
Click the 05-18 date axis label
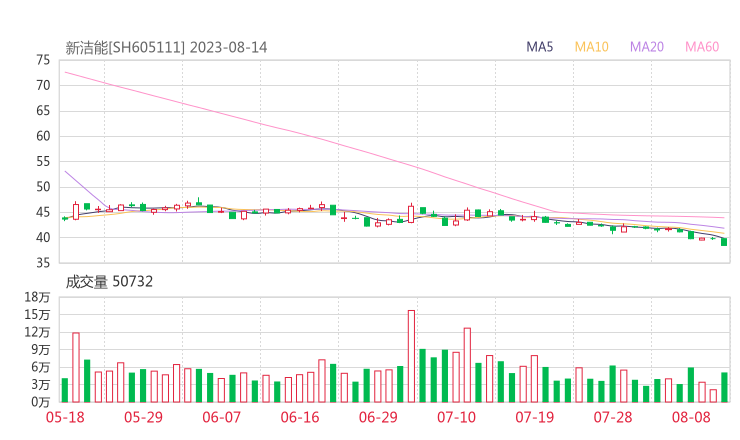coord(65,417)
